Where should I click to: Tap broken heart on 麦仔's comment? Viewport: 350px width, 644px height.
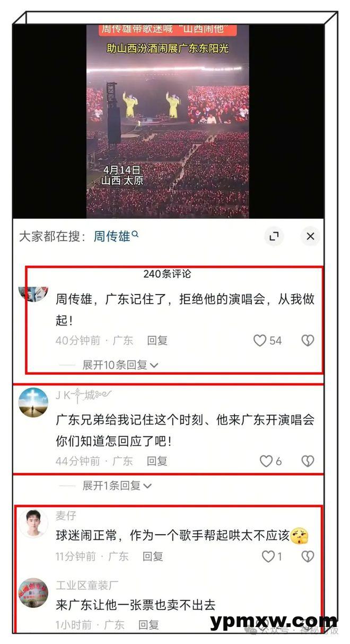click(x=308, y=556)
